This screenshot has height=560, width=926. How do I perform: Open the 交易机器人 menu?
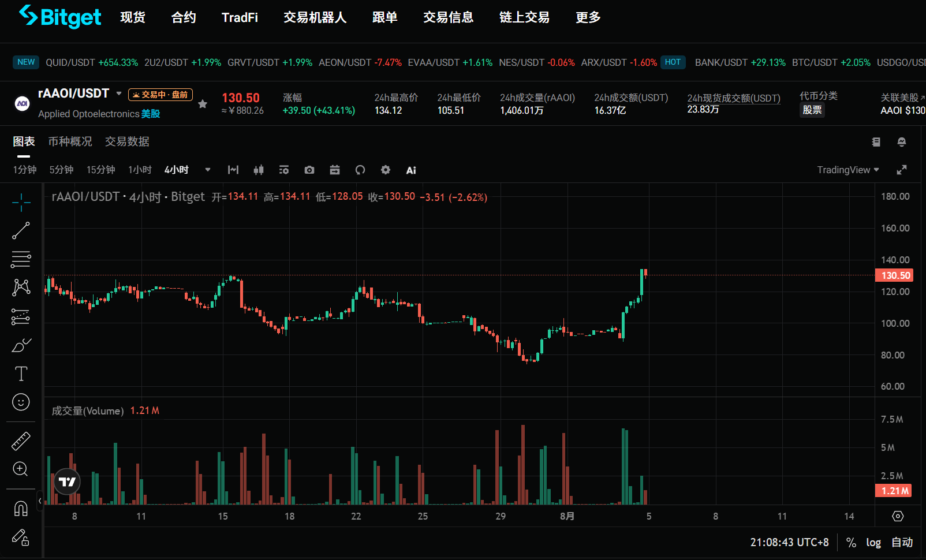coord(315,17)
